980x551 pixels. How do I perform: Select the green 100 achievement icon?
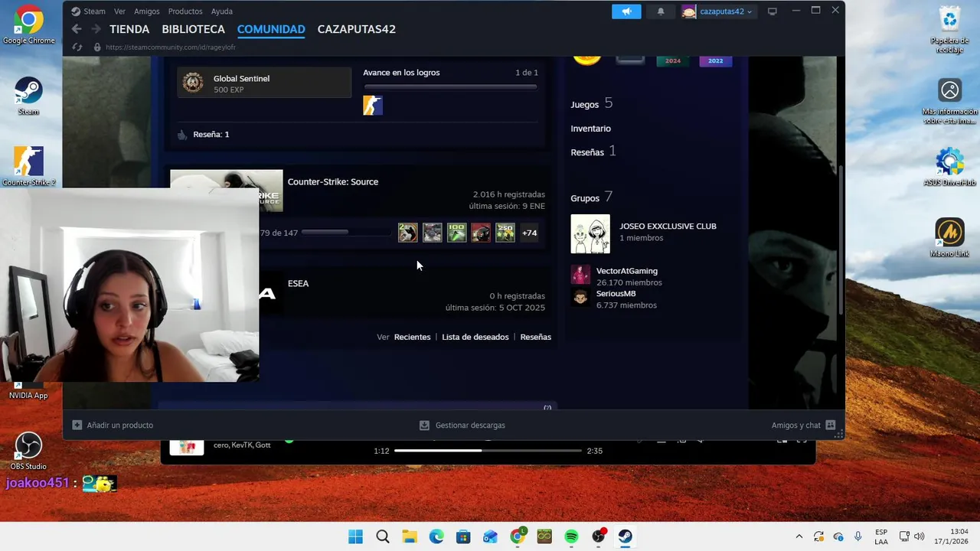click(x=457, y=233)
